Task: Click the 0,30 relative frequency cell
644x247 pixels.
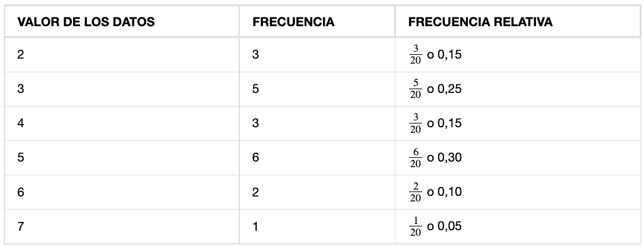Action: pos(517,158)
